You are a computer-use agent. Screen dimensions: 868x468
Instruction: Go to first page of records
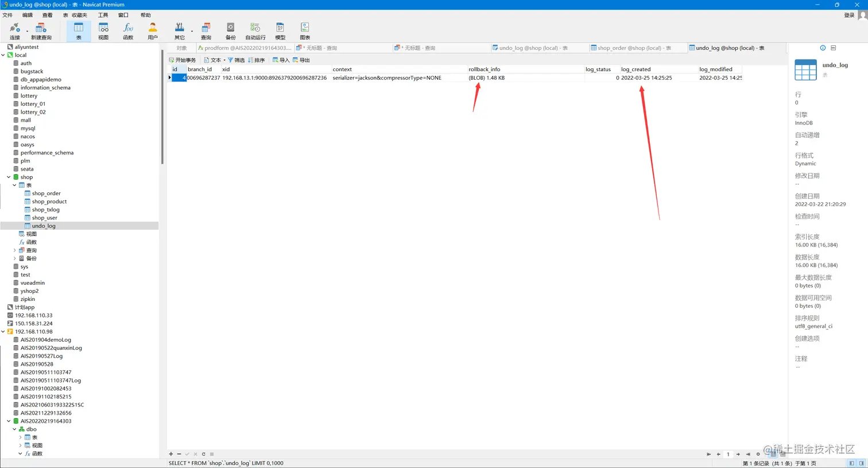[709, 454]
